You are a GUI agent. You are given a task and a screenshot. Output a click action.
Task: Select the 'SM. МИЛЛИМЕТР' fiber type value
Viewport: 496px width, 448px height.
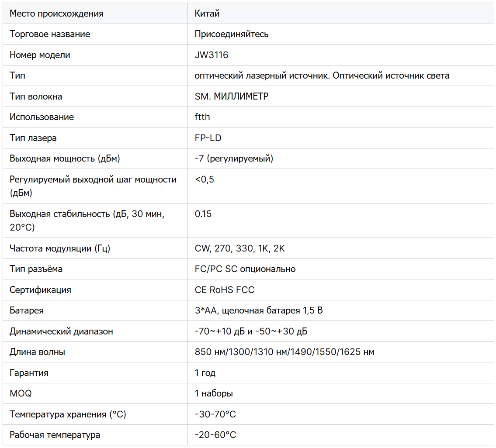(x=232, y=96)
